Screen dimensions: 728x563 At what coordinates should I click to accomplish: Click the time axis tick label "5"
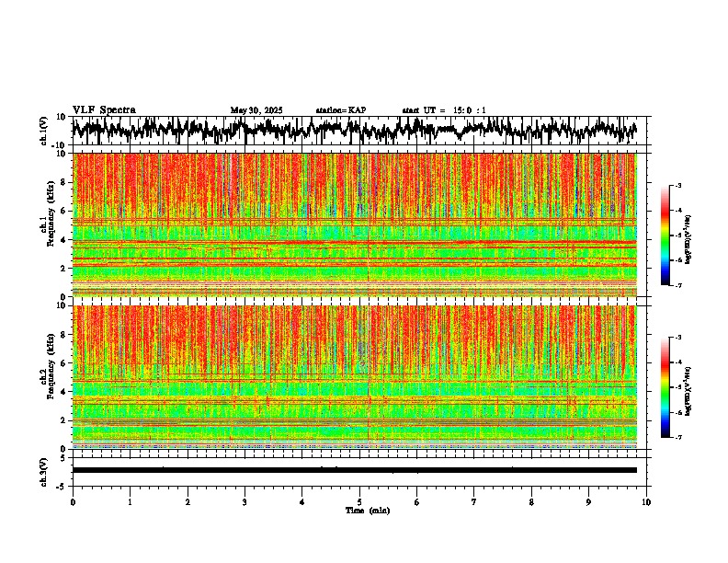(x=359, y=502)
